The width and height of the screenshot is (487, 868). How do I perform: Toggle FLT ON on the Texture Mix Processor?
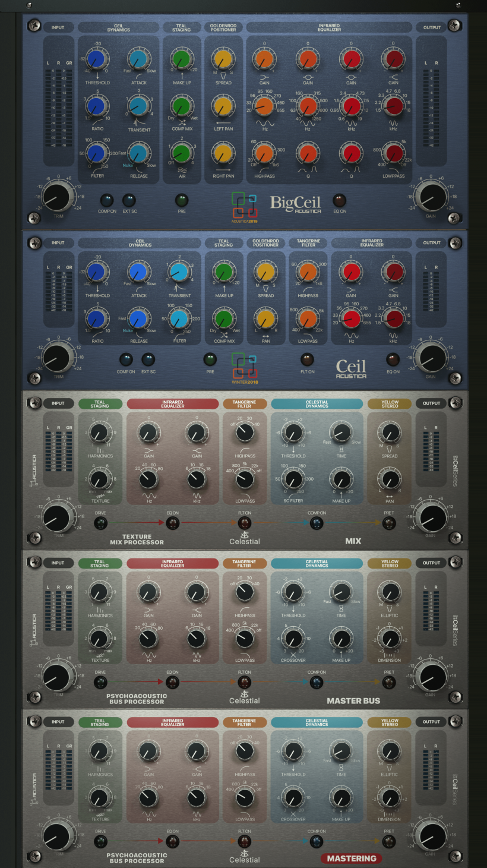coord(244,523)
